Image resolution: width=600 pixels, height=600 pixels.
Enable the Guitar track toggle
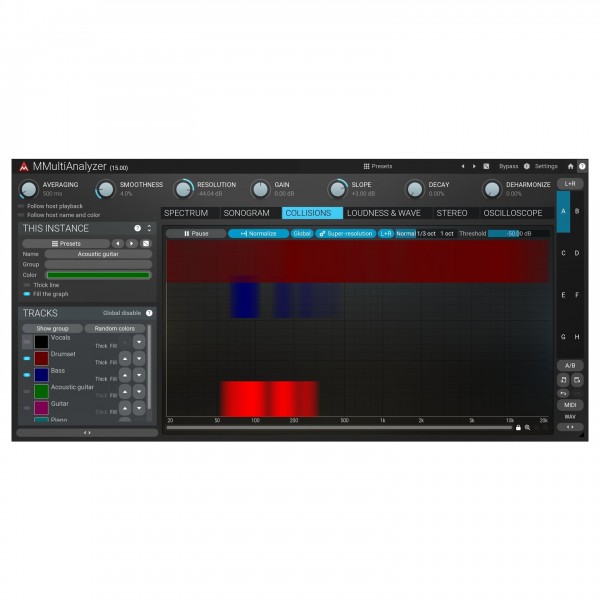pos(27,408)
